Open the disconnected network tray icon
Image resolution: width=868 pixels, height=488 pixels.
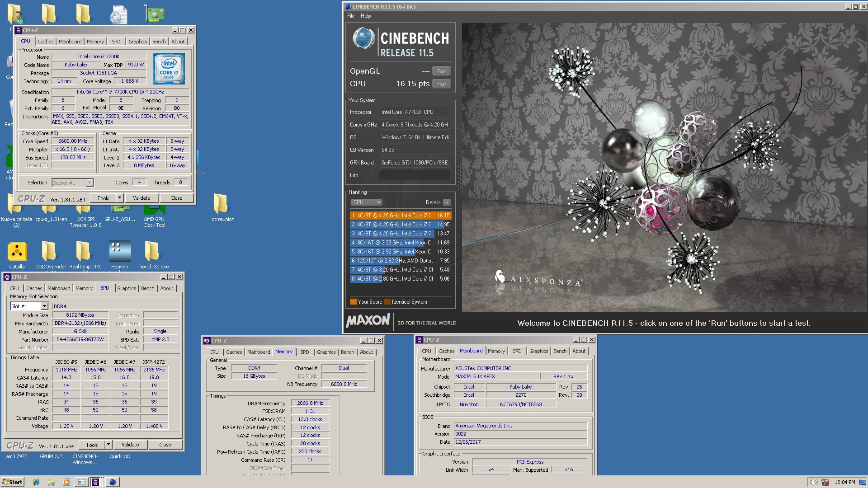(x=825, y=482)
